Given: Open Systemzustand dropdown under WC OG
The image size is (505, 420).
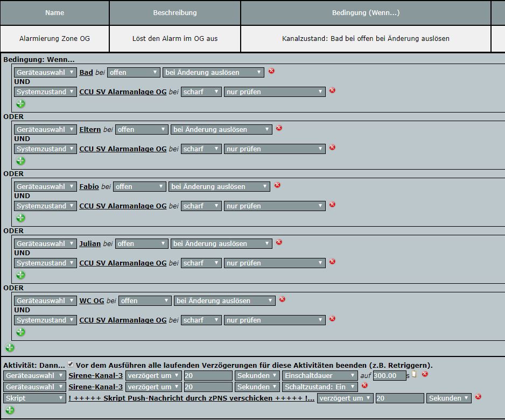Looking at the screenshot, I should [45, 320].
